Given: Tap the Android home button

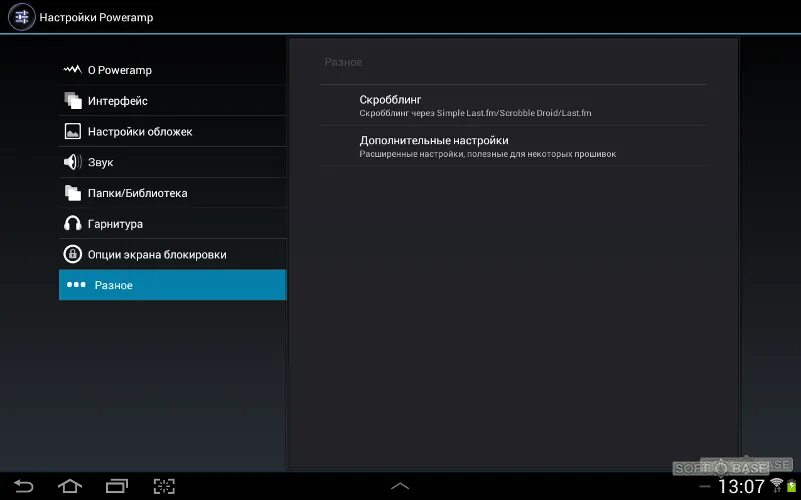Looking at the screenshot, I should tap(70, 486).
